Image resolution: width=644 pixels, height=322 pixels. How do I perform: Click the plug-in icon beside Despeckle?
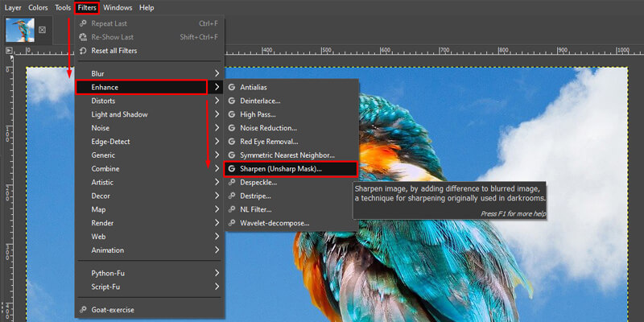point(232,182)
